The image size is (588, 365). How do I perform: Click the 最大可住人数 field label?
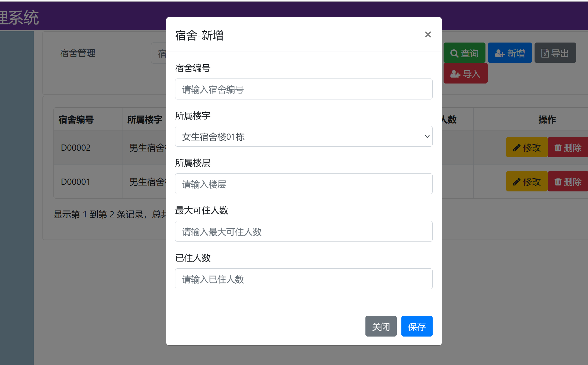[202, 210]
